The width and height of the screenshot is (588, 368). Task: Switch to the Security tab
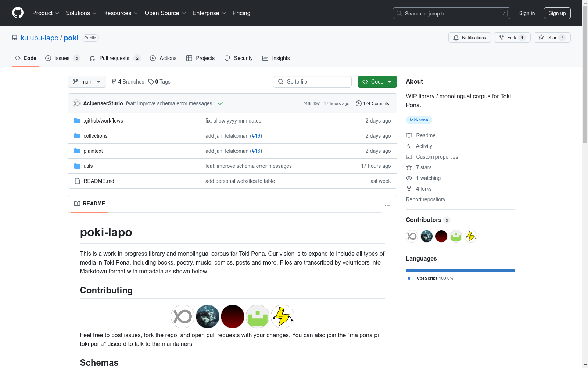pos(239,58)
